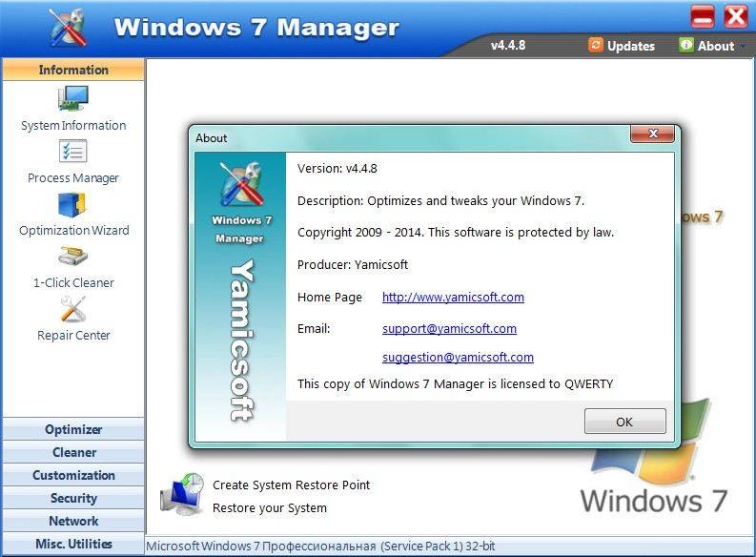
Task: Click the status bar OS version text
Action: (x=320, y=547)
